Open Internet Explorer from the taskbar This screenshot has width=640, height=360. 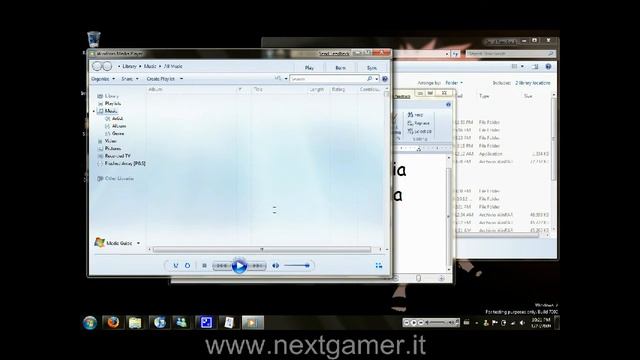(159, 322)
